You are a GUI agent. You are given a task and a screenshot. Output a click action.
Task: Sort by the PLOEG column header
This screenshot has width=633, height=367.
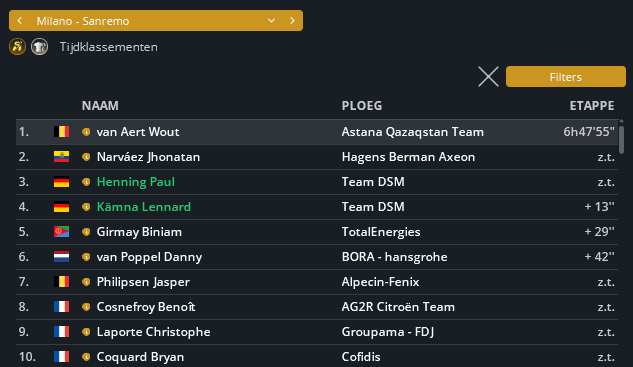point(362,106)
